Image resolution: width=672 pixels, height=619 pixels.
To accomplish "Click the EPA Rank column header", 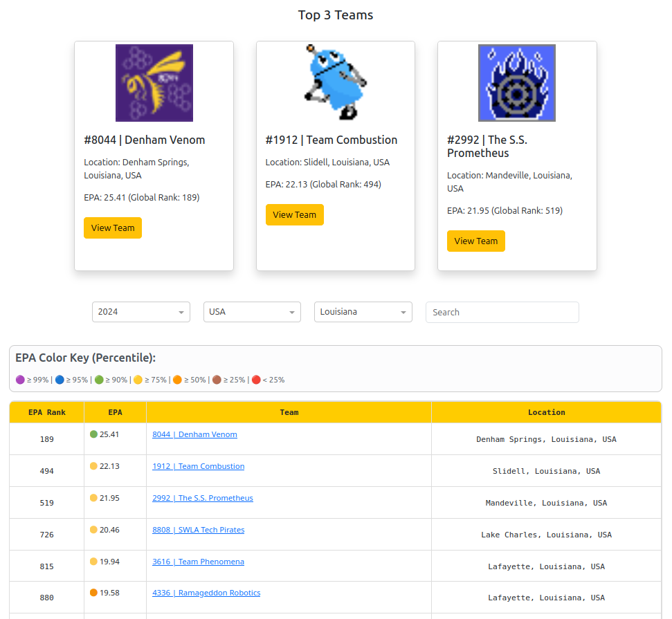I will tap(47, 412).
